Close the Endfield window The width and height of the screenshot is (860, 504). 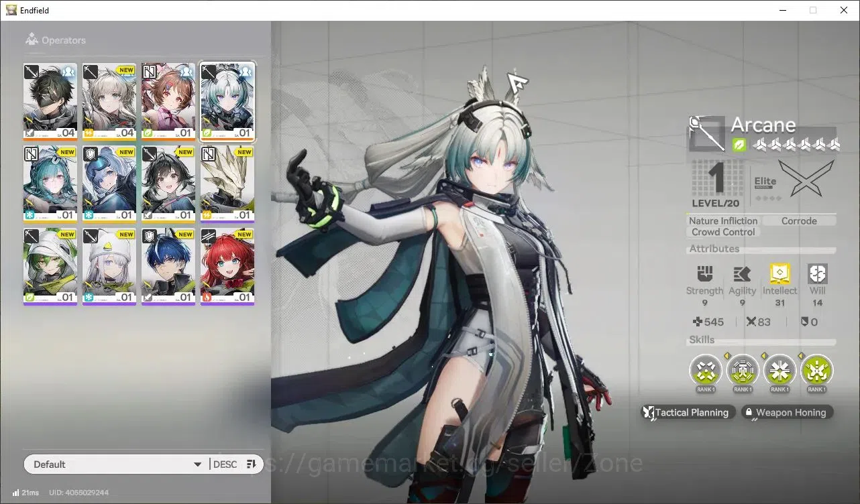click(844, 10)
